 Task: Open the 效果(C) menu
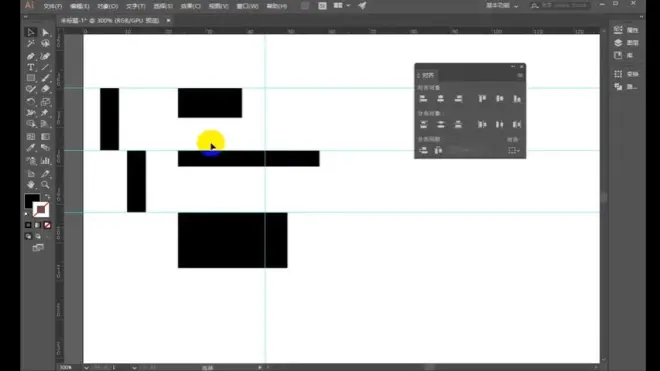coord(191,6)
